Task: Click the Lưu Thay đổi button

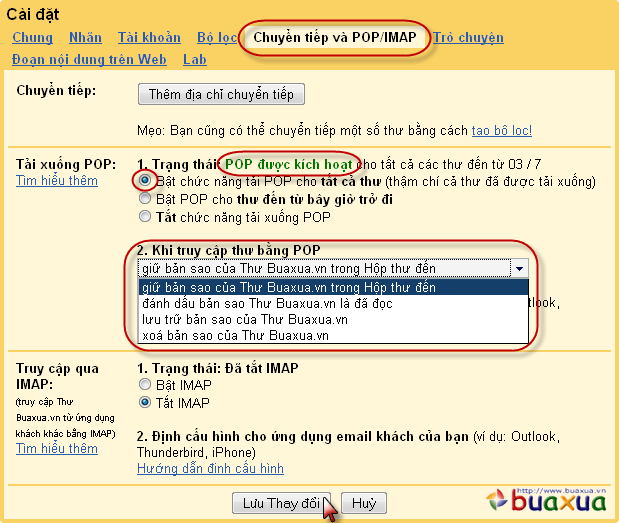Action: point(281,503)
